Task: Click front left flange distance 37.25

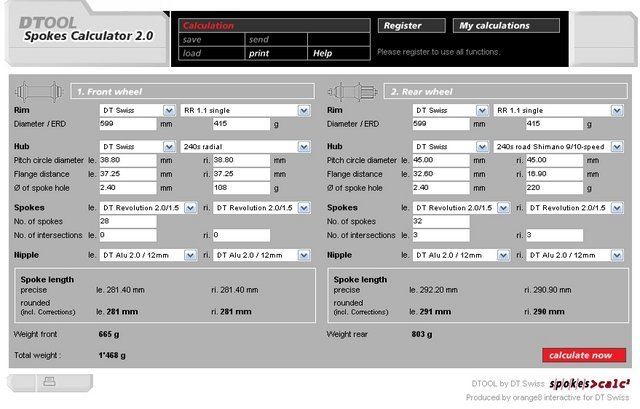Action: point(128,174)
